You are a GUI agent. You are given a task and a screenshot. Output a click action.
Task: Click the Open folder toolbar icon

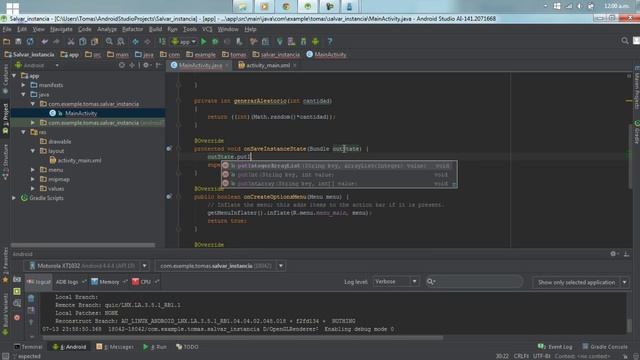tap(7, 41)
